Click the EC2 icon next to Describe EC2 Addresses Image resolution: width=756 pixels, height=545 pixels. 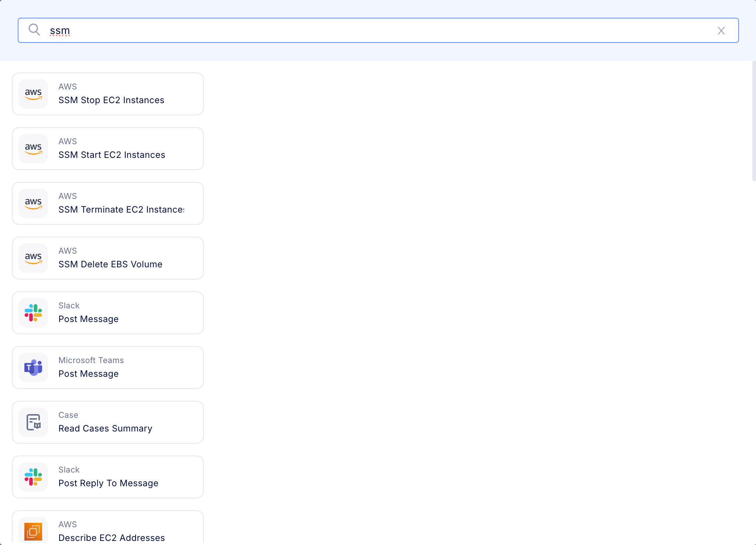click(x=33, y=532)
